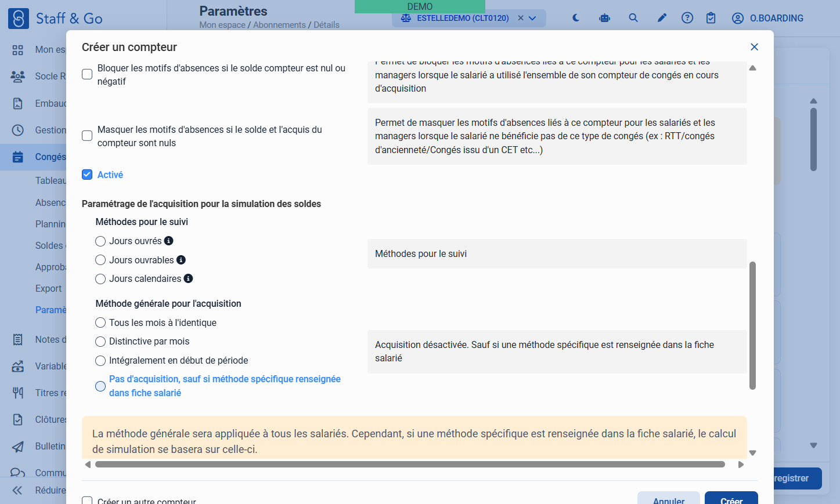Open the search magnifier icon
Image resolution: width=840 pixels, height=504 pixels.
point(633,18)
